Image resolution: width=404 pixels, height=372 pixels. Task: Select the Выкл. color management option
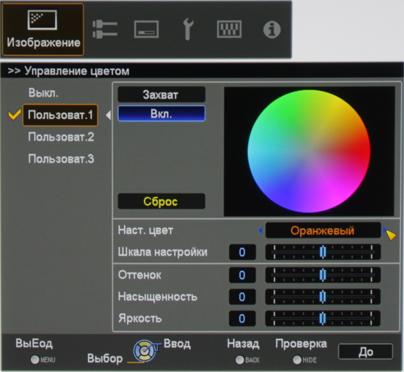[x=43, y=93]
